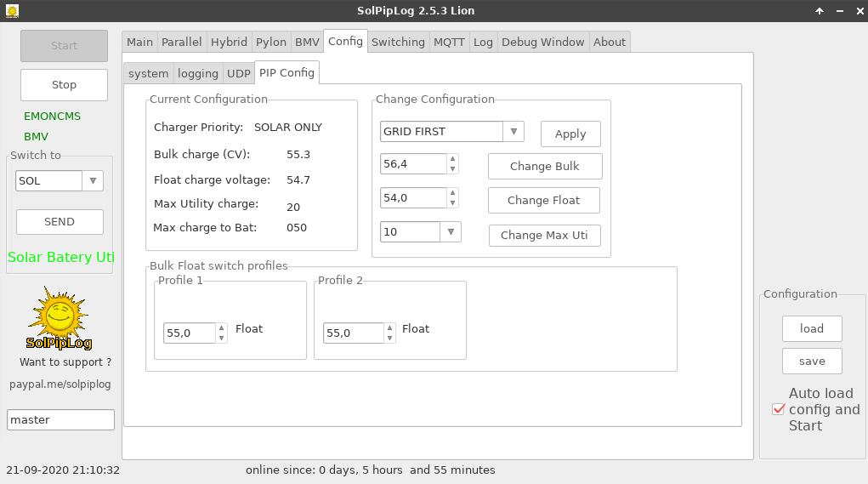Screen dimensions: 868x484
Task: Apply the charger priority change
Action: tap(570, 134)
